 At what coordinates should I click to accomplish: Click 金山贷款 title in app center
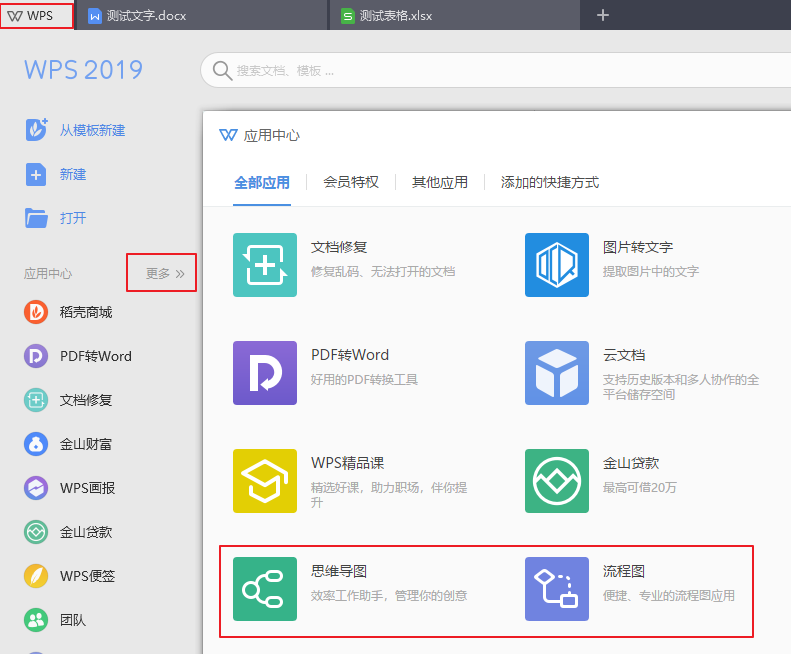click(x=631, y=463)
